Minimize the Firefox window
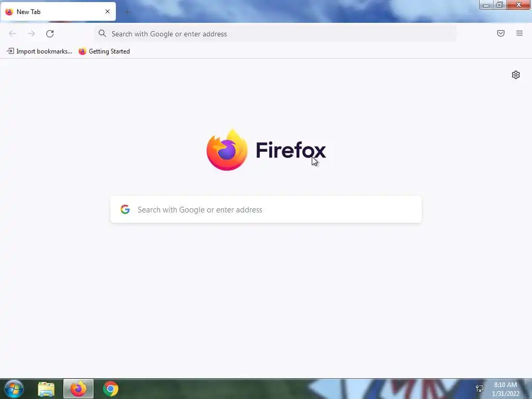 [x=486, y=5]
